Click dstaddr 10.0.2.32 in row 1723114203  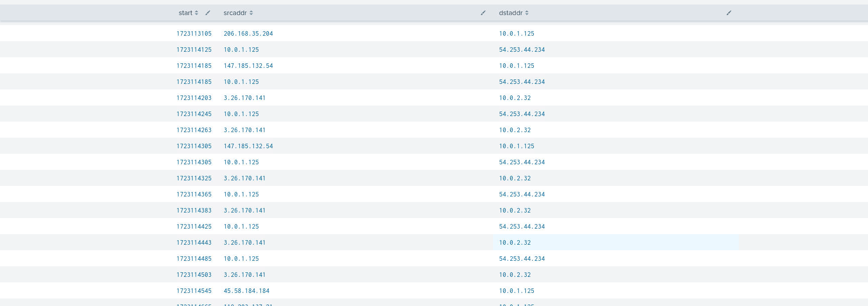coord(515,98)
